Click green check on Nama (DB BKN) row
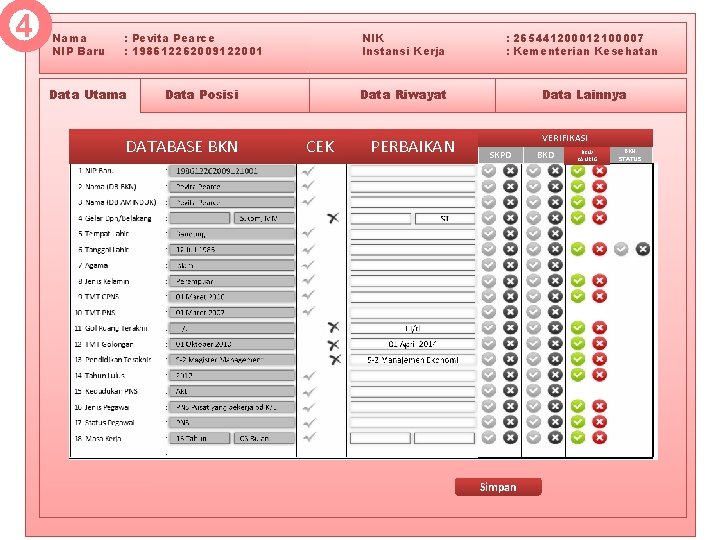This screenshot has width=720, height=540. point(578,186)
